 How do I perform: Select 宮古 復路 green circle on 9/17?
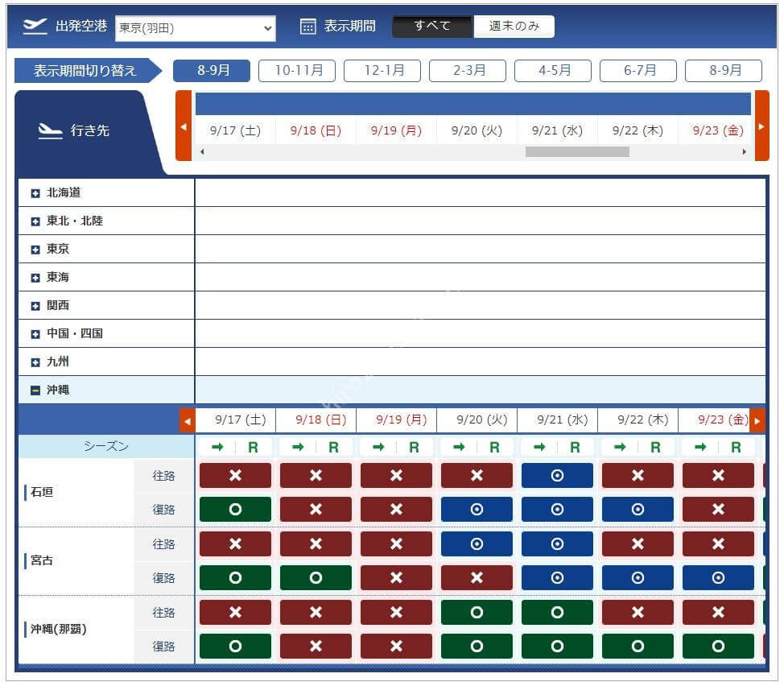point(235,577)
